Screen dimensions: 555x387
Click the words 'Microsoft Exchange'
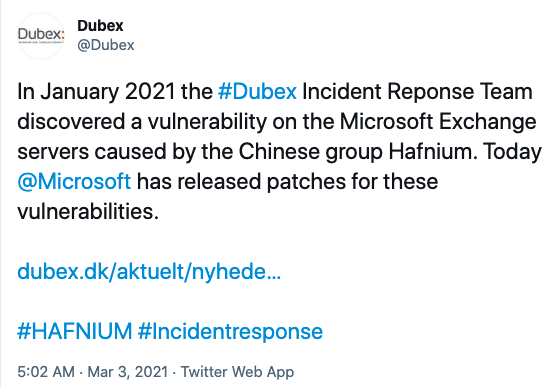[438, 122]
